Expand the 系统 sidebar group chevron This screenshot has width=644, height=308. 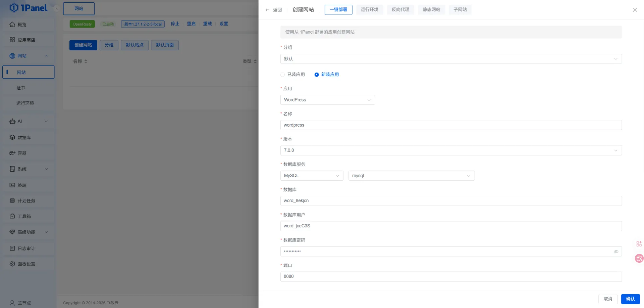click(46, 169)
